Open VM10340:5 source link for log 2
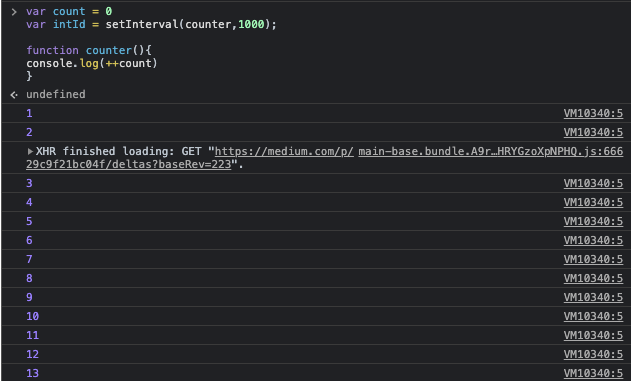Screen dimensions: 631x381 (593, 132)
